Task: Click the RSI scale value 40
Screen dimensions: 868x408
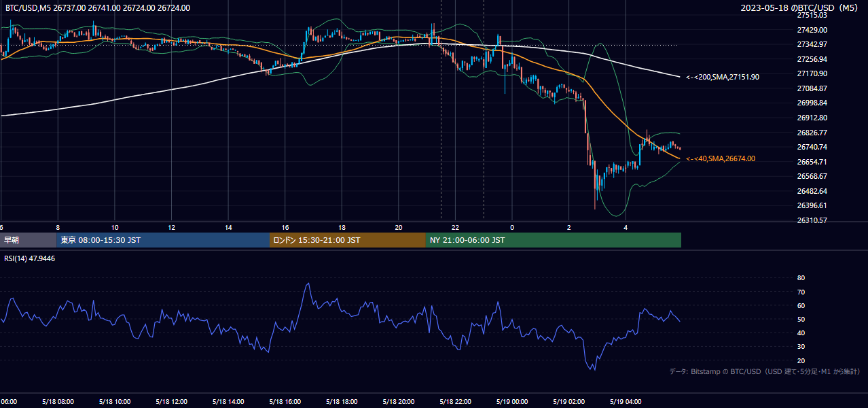Action: [801, 333]
